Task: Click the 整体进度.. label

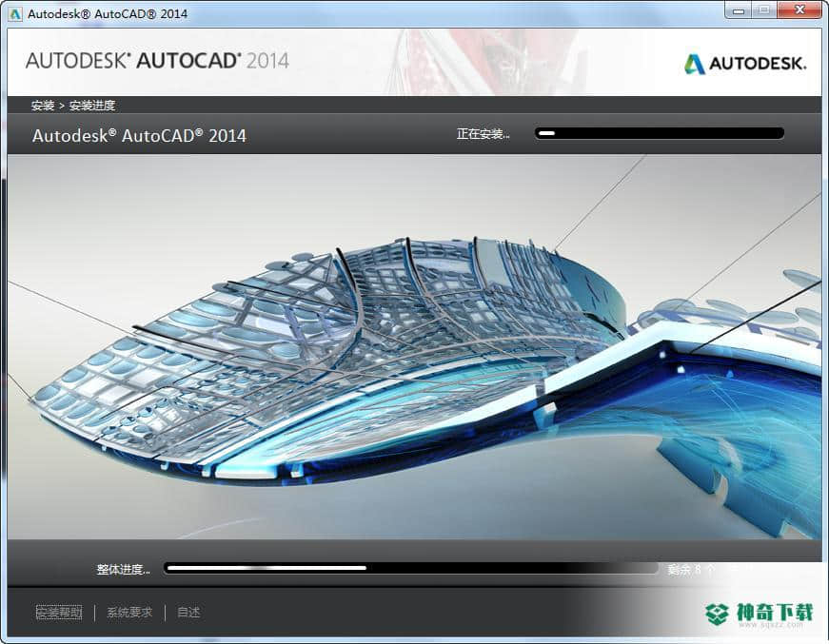Action: (123, 570)
